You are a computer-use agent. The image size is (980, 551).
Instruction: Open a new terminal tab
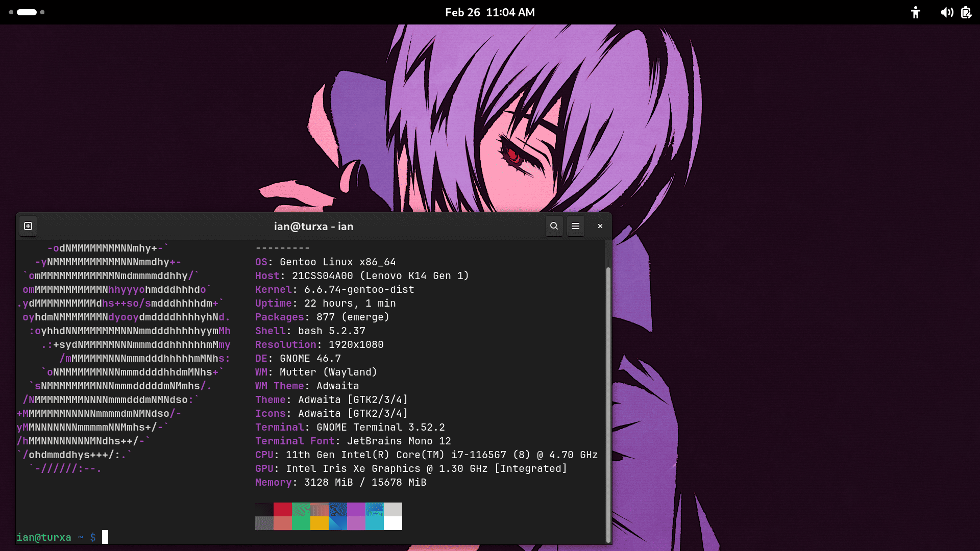(28, 226)
